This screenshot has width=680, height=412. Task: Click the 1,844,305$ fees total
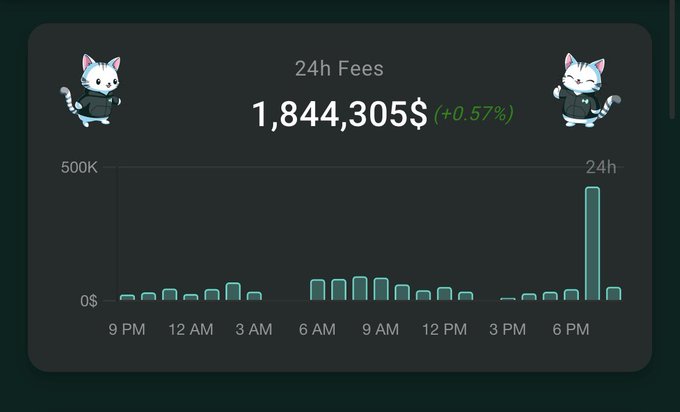click(x=340, y=114)
